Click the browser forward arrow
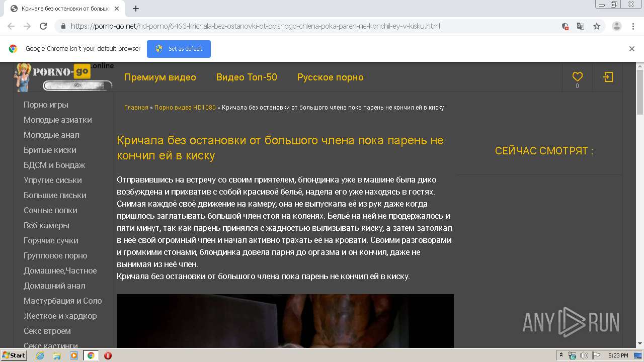Viewport: 644px width, 362px height. pos(27,26)
